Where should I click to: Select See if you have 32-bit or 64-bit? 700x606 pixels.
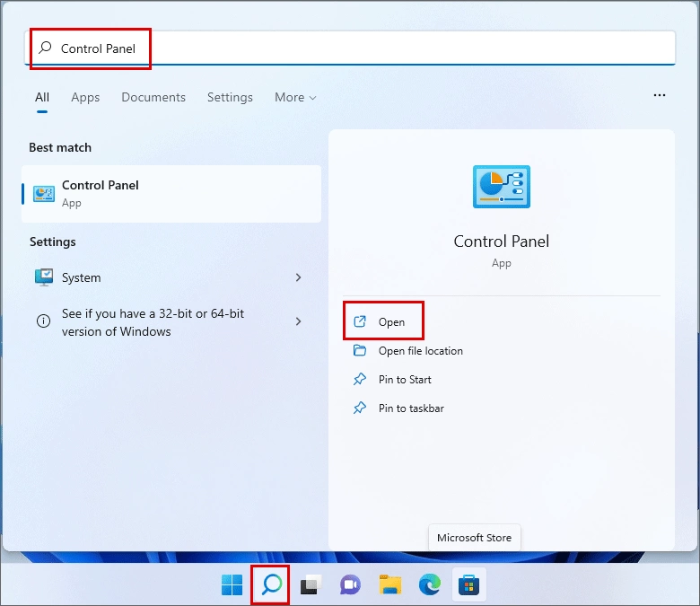click(171, 322)
